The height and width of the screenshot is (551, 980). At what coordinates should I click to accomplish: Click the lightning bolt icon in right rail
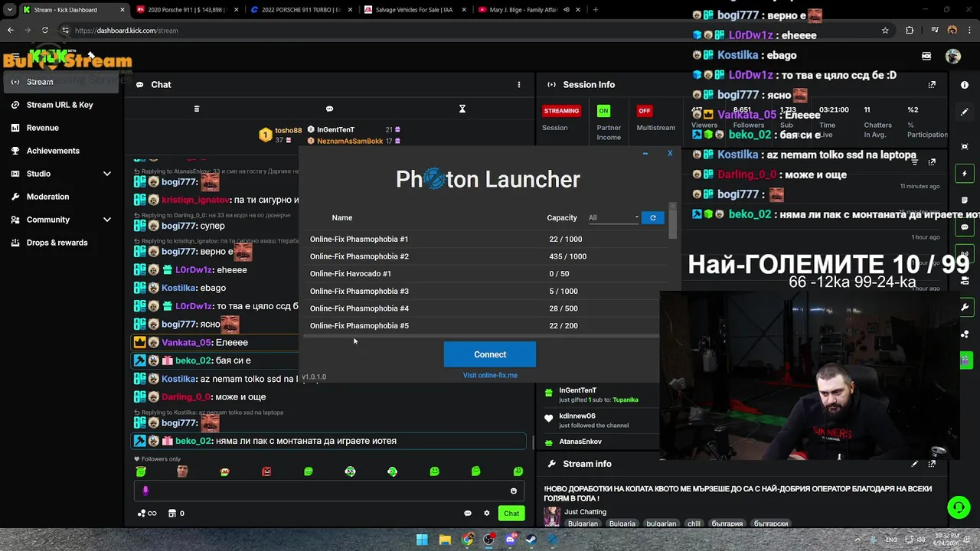pos(965,174)
